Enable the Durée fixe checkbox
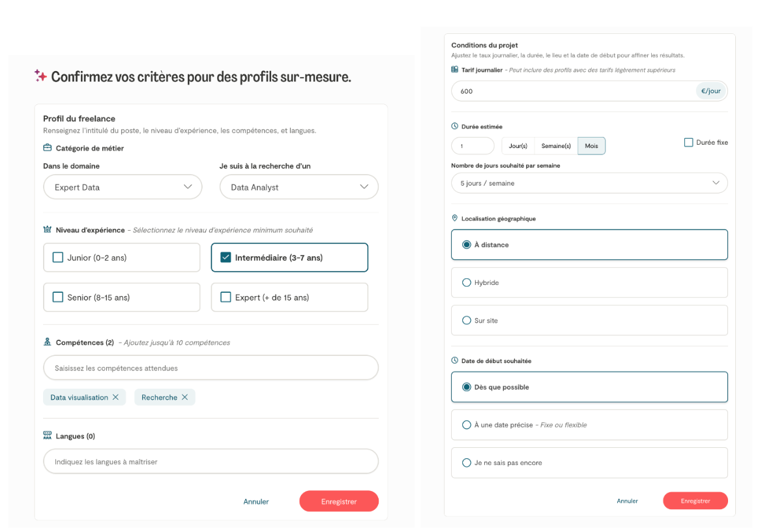 (x=688, y=142)
